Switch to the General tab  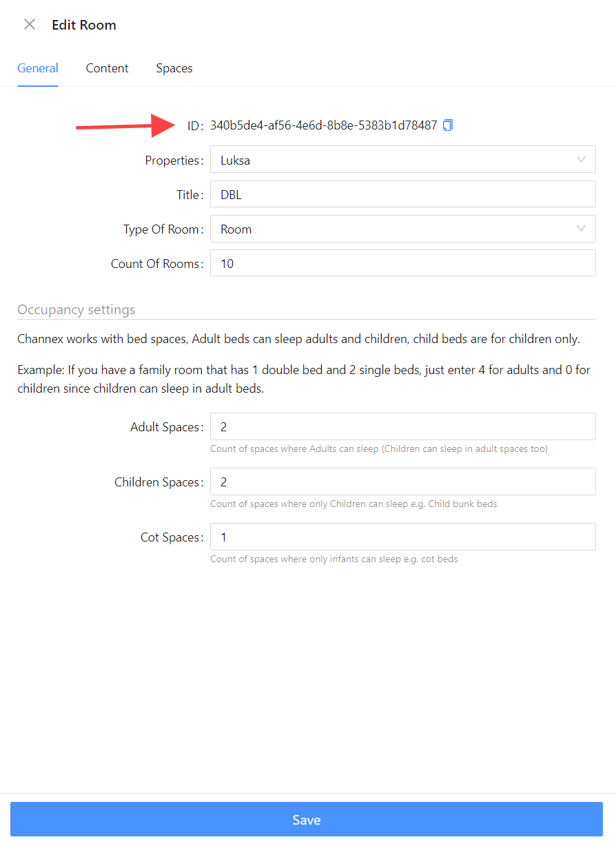[x=38, y=68]
